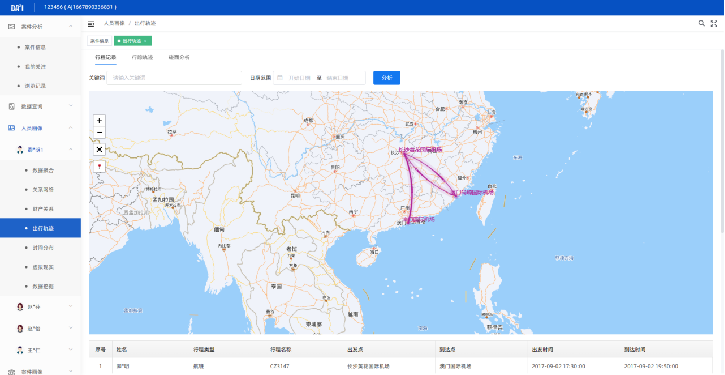Select the 行程记录 tab
Viewport: 725px width, 375px height.
(x=105, y=58)
